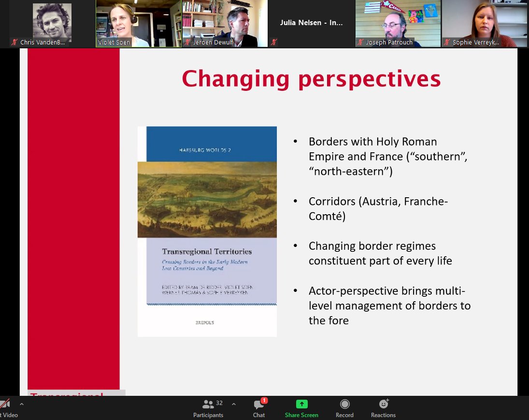Click the Chat label
The height and width of the screenshot is (420, 529).
259,415
